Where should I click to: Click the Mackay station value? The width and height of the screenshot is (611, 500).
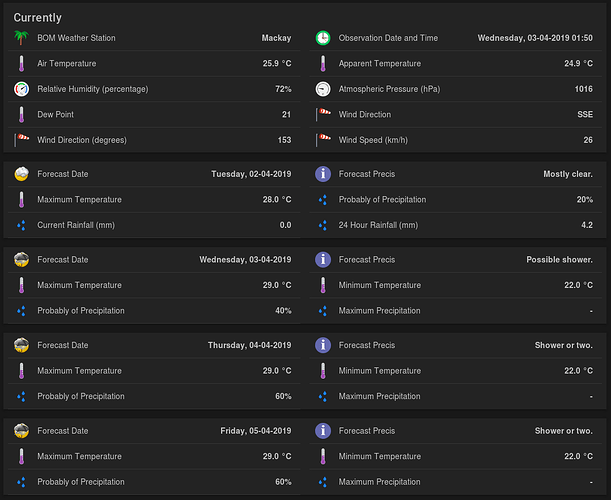276,38
